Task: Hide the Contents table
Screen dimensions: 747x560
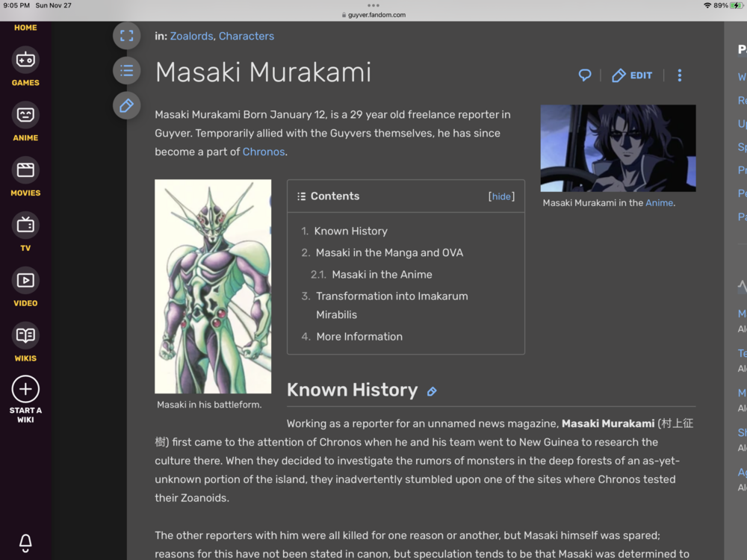Action: tap(501, 196)
